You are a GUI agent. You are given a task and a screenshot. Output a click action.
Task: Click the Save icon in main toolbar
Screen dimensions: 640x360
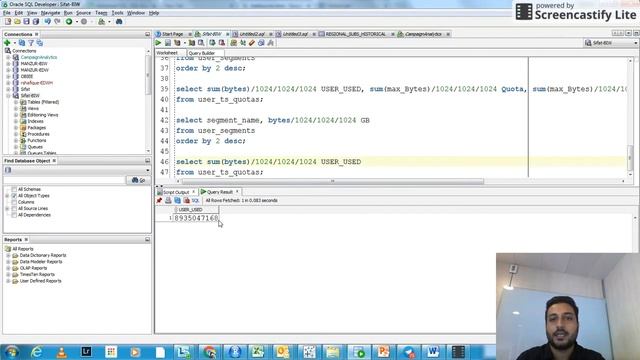[27, 22]
